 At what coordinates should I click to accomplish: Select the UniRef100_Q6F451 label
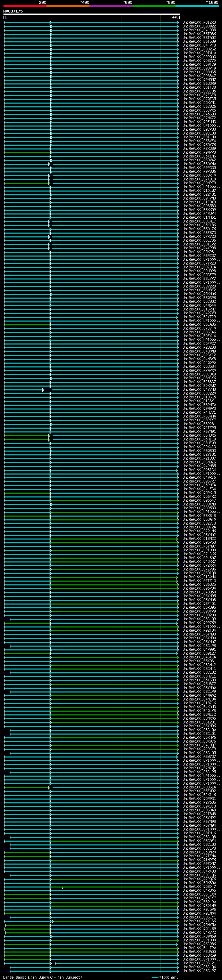(199, 604)
